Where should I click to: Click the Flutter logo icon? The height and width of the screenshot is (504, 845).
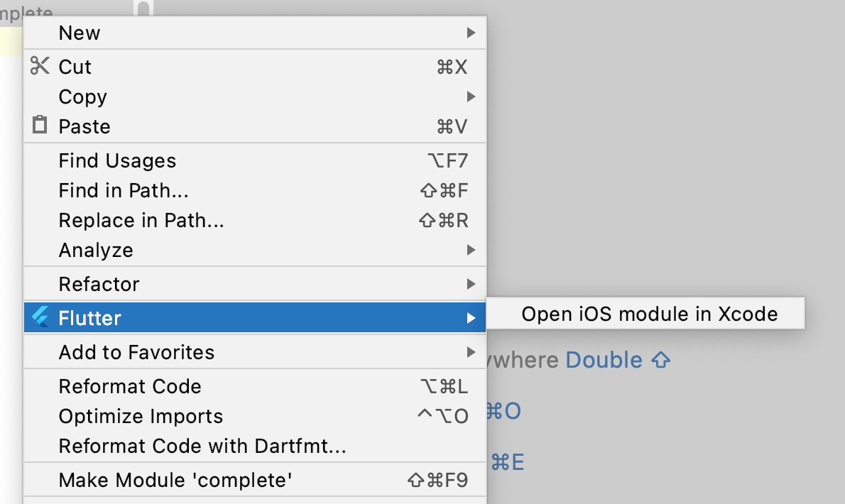click(x=40, y=317)
